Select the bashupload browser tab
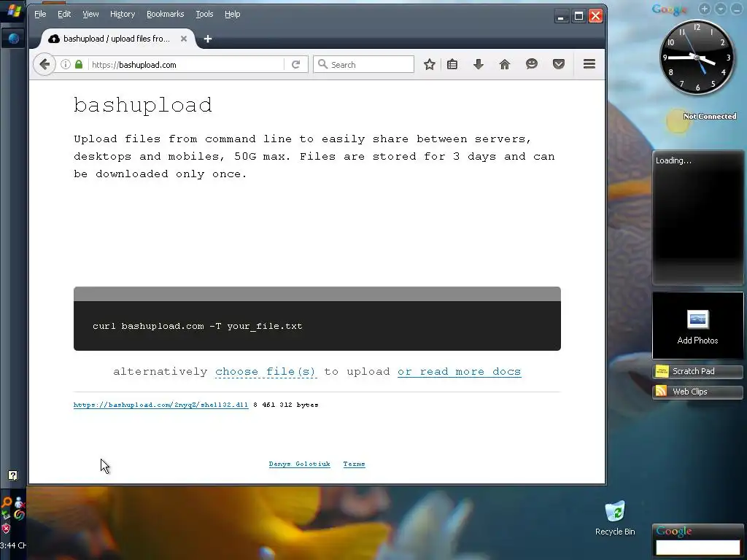This screenshot has height=560, width=747. tap(117, 39)
